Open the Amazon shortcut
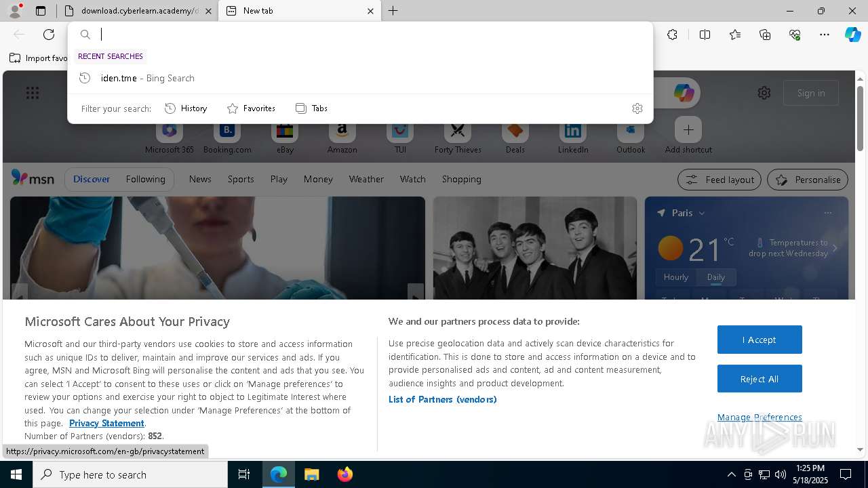Viewport: 868px width, 488px height. [x=342, y=138]
